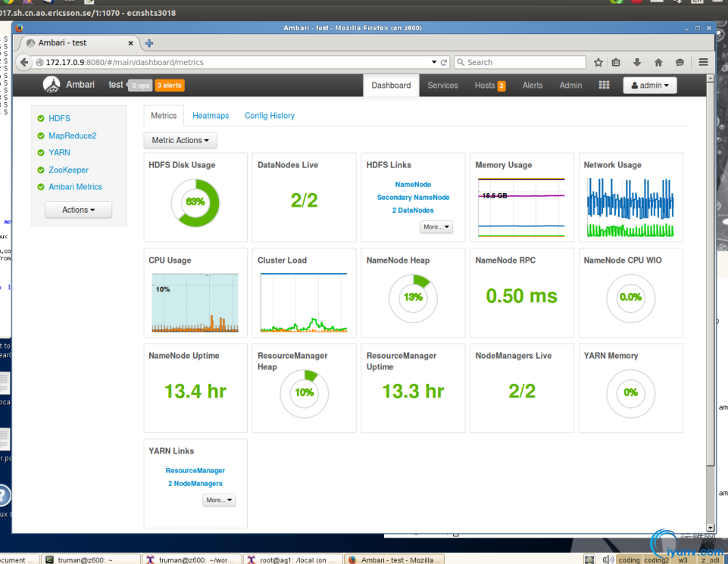The height and width of the screenshot is (564, 728).
Task: Open the MapReduce2 service link
Action: click(73, 136)
